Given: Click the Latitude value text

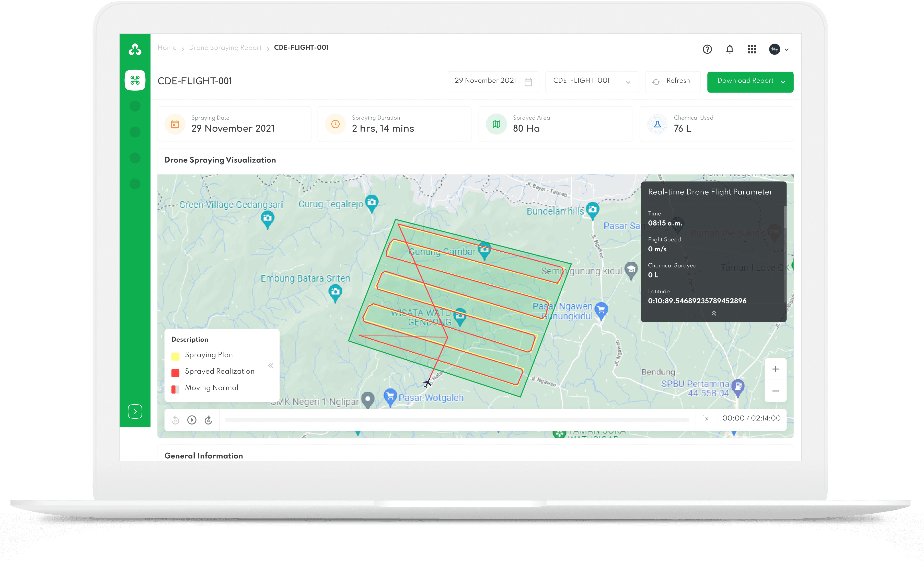Looking at the screenshot, I should click(x=697, y=301).
